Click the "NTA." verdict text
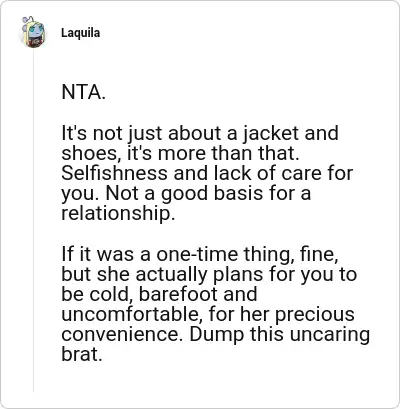 point(83,92)
